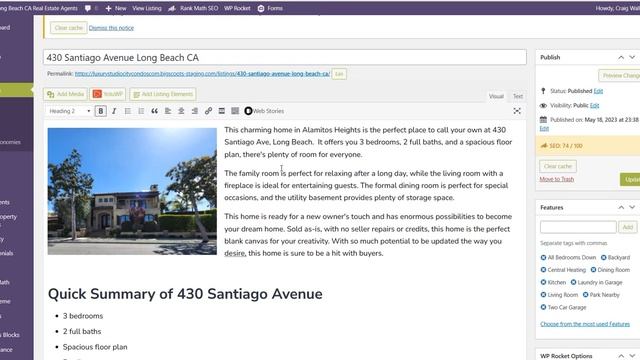Image resolution: width=640 pixels, height=360 pixels.
Task: Move the Features panel up
Action: coord(621,208)
